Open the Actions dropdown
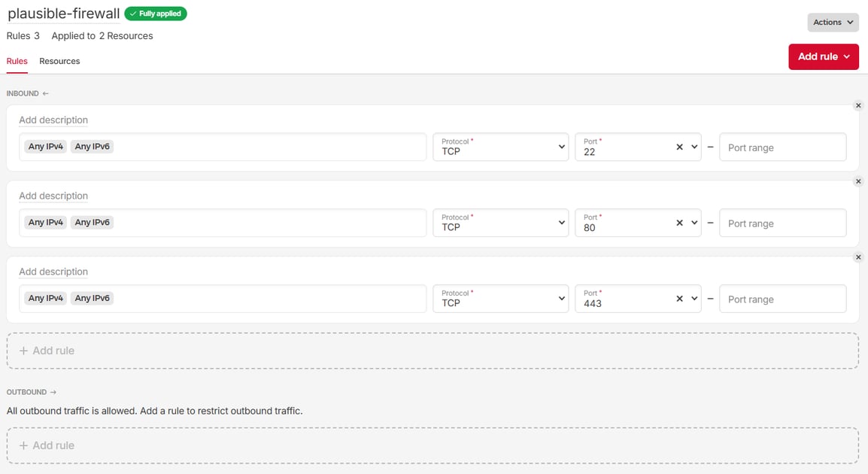Screen dimensions: 868x474 point(833,22)
